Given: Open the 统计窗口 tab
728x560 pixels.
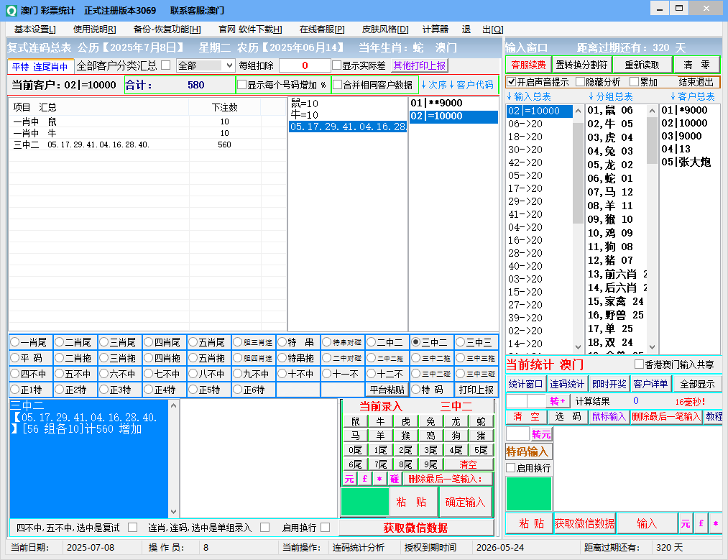Looking at the screenshot, I should point(525,384).
